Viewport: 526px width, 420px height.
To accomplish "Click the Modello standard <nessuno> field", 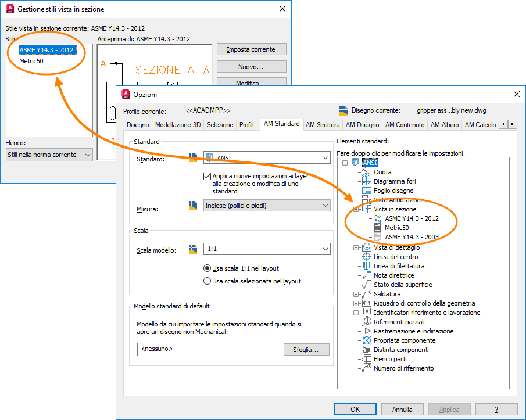I will (x=205, y=349).
